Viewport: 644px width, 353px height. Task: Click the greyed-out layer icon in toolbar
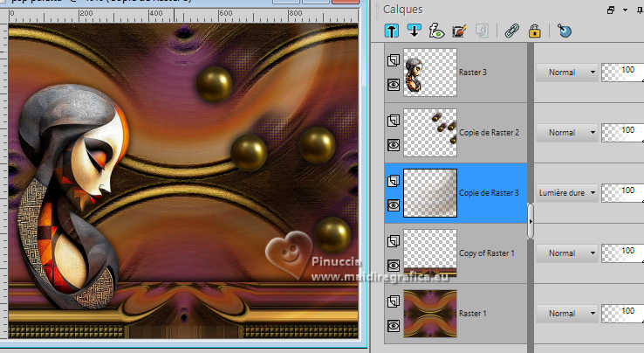(482, 31)
